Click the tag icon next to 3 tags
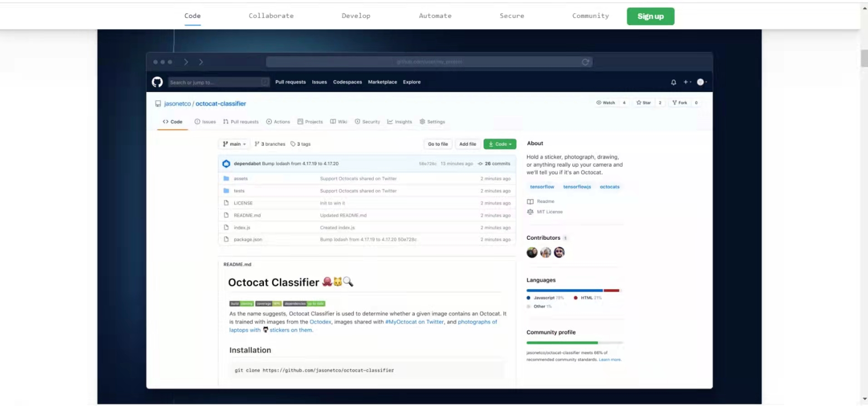The height and width of the screenshot is (406, 868). pyautogui.click(x=293, y=144)
